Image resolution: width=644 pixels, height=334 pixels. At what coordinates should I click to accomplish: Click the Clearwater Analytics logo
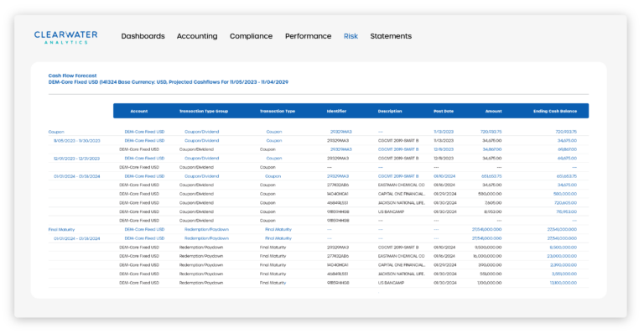click(x=65, y=37)
